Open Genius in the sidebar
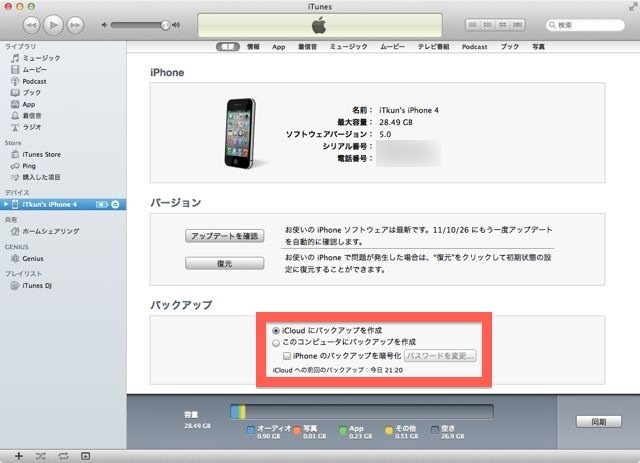This screenshot has width=640, height=463. point(33,258)
